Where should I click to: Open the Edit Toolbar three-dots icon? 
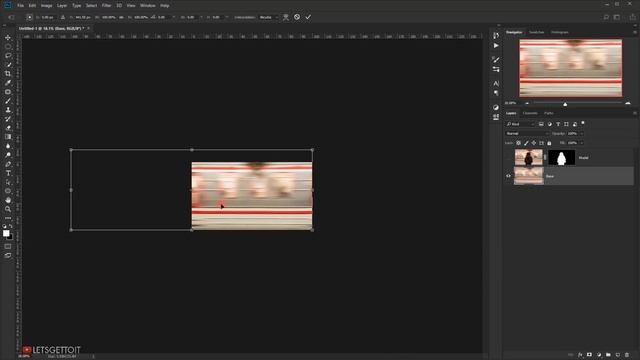click(x=8, y=218)
